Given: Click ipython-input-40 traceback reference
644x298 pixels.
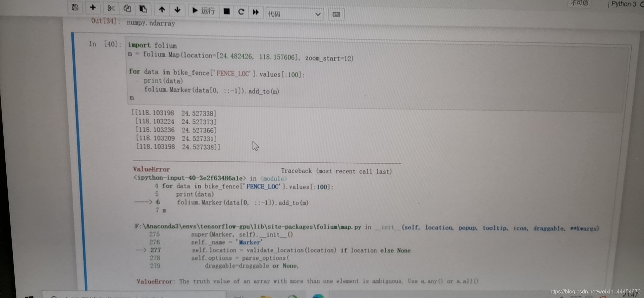Looking at the screenshot, I should point(190,178).
